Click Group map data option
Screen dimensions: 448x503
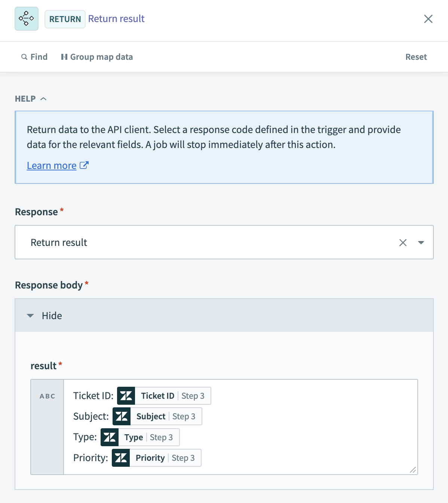pyautogui.click(x=97, y=57)
